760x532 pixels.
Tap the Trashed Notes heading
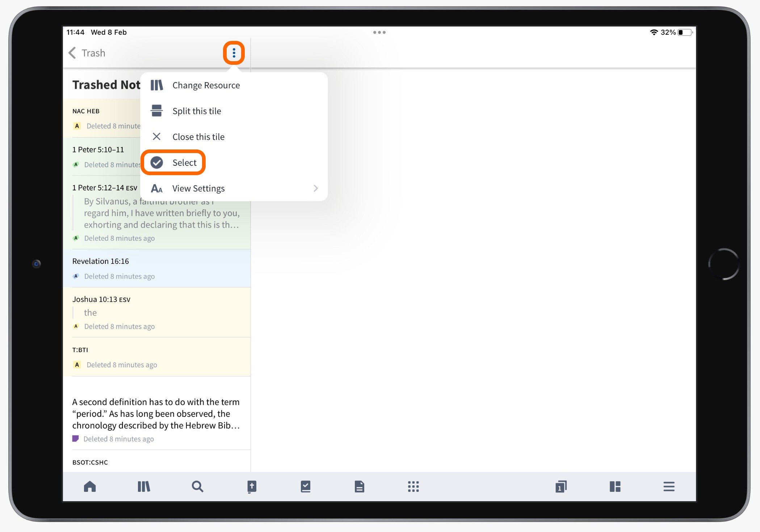106,84
